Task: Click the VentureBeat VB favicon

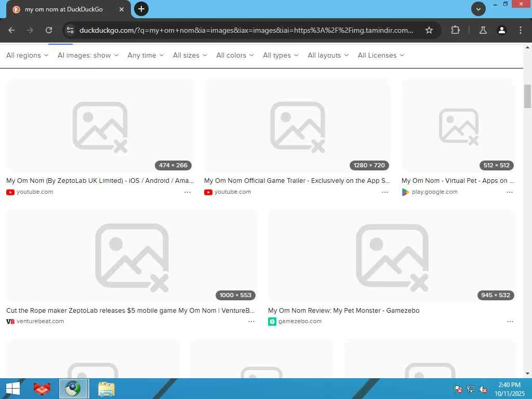Action: pos(10,321)
